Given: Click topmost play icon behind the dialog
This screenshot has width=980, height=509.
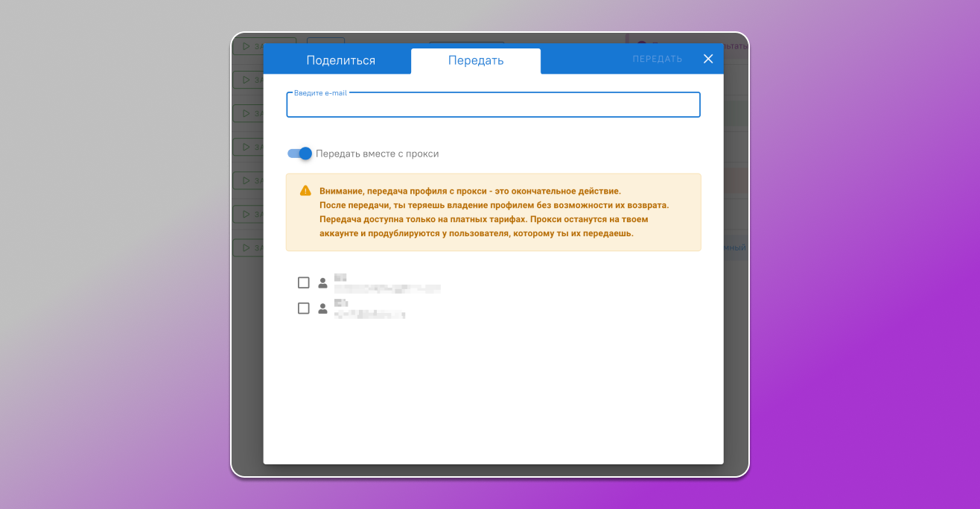Looking at the screenshot, I should point(246,46).
